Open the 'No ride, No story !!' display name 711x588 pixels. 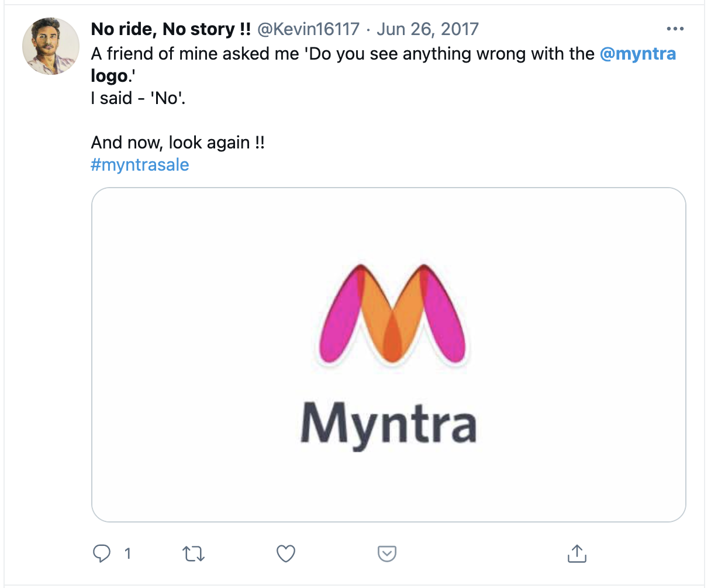click(171, 29)
